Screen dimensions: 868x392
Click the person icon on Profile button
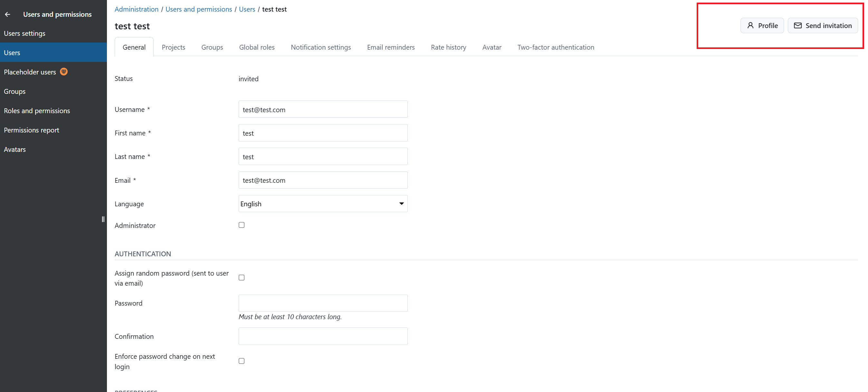point(750,25)
